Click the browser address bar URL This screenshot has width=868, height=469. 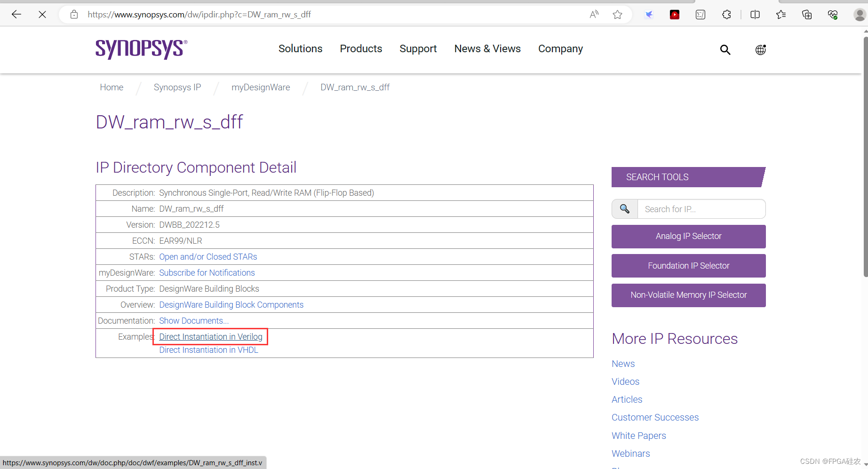coord(199,15)
